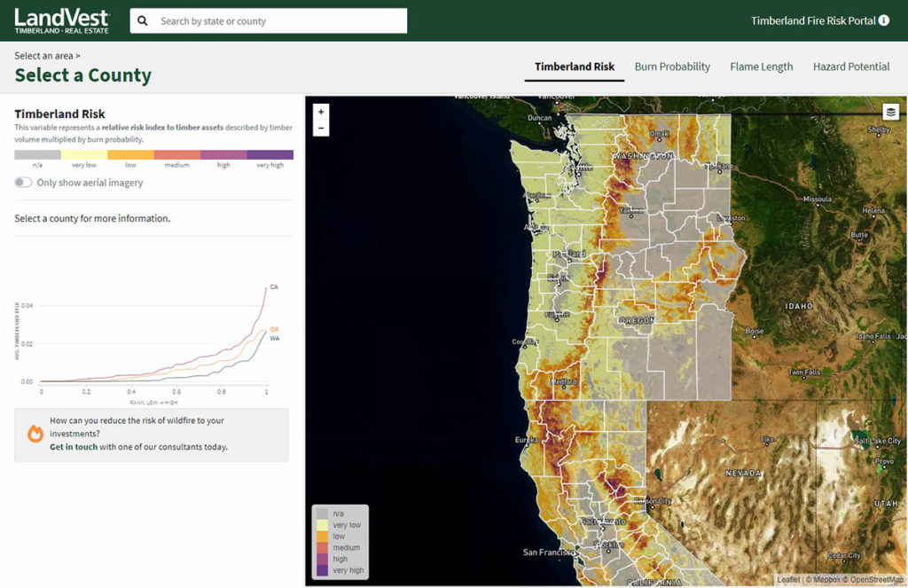The width and height of the screenshot is (908, 588).
Task: Switch to the Timberland Risk tab
Action: [x=575, y=67]
